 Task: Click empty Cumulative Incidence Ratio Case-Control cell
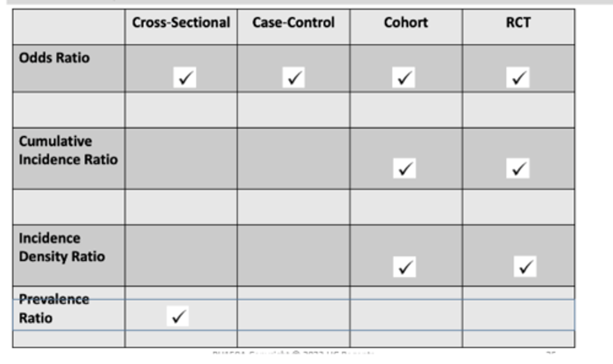click(x=293, y=158)
